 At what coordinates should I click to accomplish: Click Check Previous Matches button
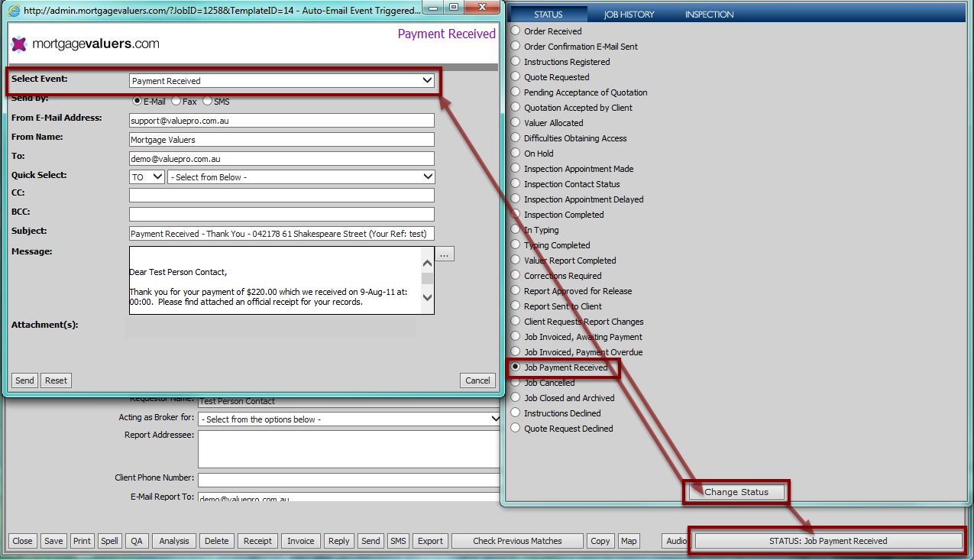pos(517,541)
